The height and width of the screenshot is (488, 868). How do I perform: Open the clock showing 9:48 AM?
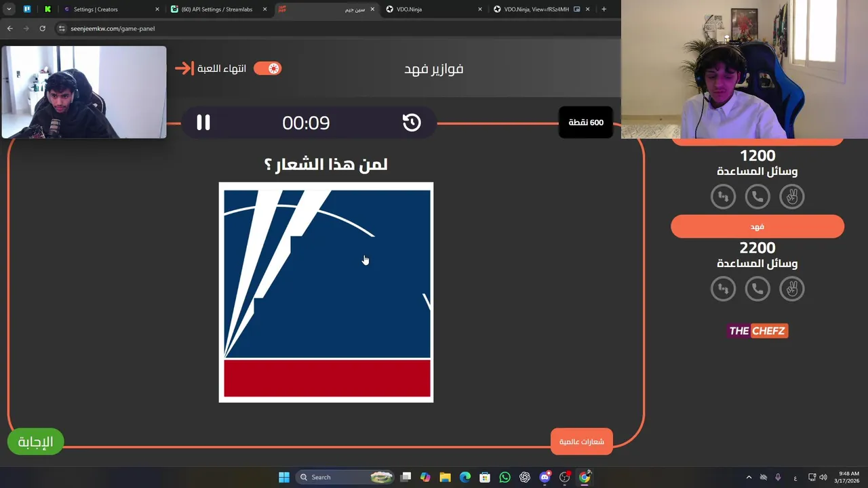click(848, 477)
